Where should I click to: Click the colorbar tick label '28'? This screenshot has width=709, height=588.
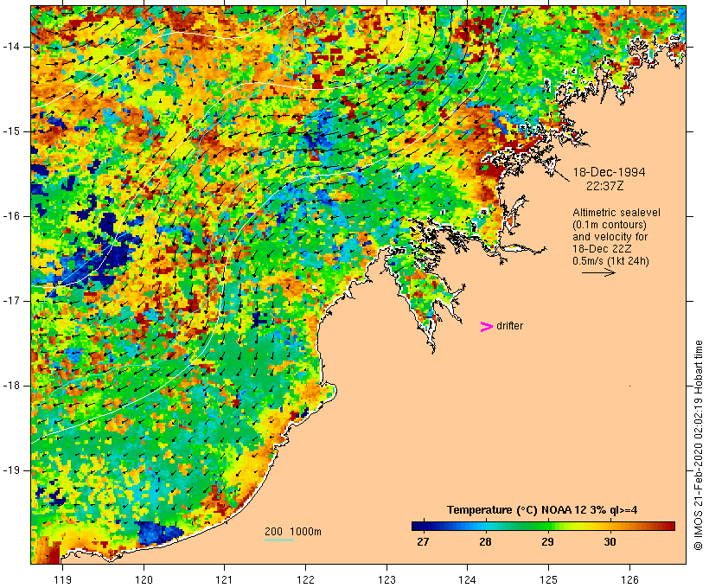485,542
